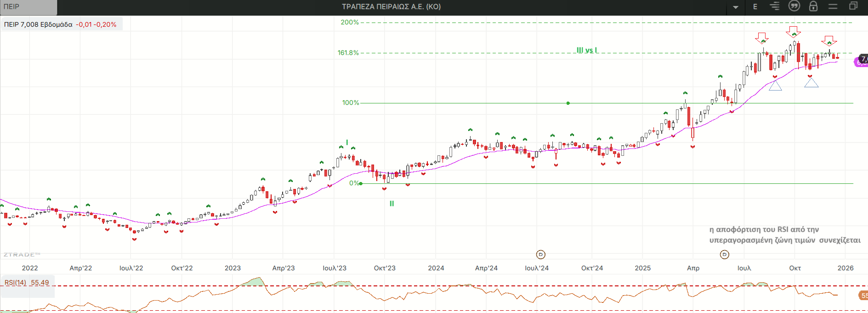Image resolution: width=868 pixels, height=313 pixels.
Task: Click the D dividend marker near Απρ 2025
Action: pos(725,254)
